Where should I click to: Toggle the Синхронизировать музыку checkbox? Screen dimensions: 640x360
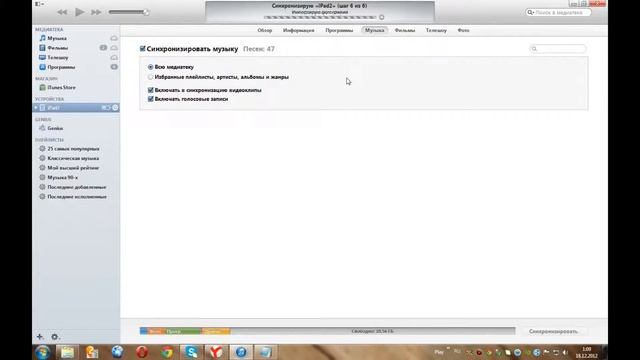[142, 49]
